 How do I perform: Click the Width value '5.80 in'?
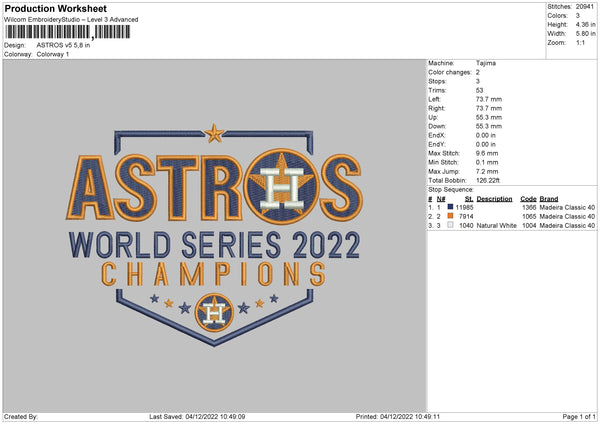click(585, 34)
